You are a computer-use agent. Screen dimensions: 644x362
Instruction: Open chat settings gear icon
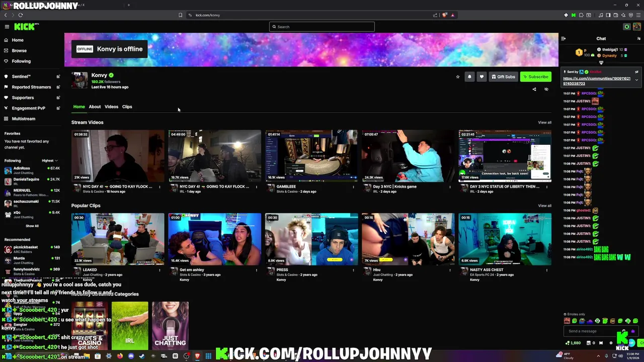[611, 343]
